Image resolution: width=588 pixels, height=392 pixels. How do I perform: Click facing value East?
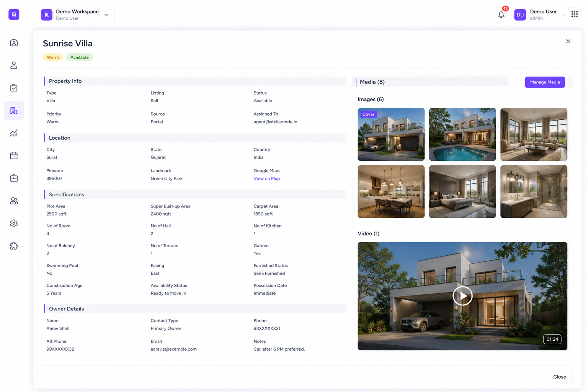[x=155, y=273]
